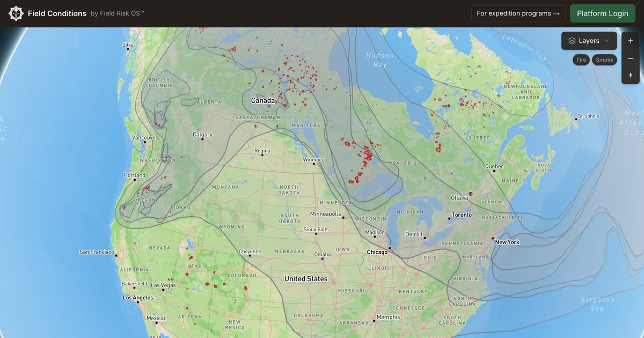Click the Toronto city label
This screenshot has width=644, height=338.
462,215
